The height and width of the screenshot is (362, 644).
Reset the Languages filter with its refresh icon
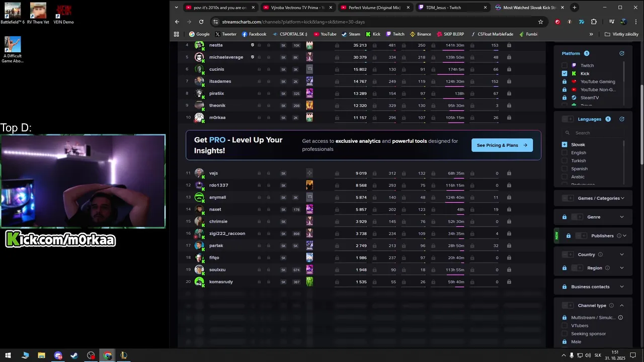pyautogui.click(x=622, y=119)
